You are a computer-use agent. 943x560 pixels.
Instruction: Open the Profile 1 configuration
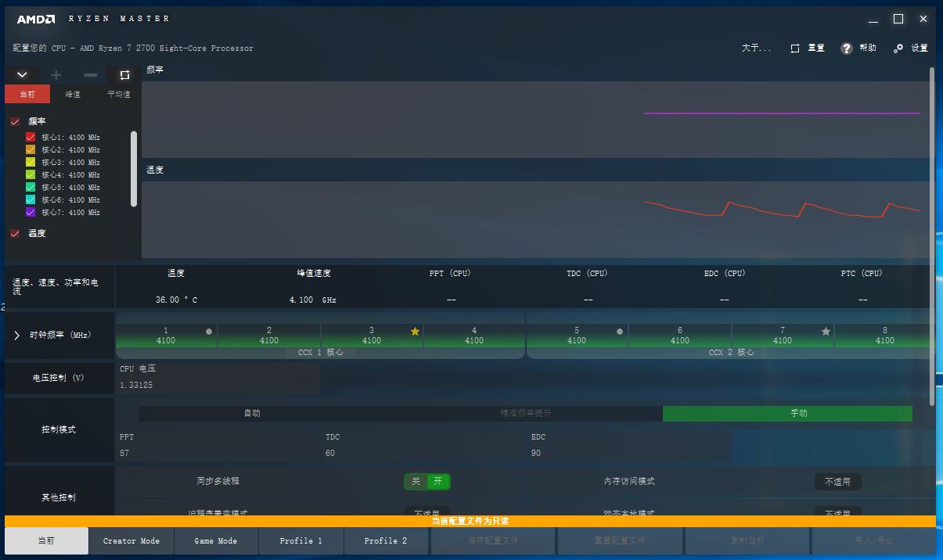click(301, 540)
